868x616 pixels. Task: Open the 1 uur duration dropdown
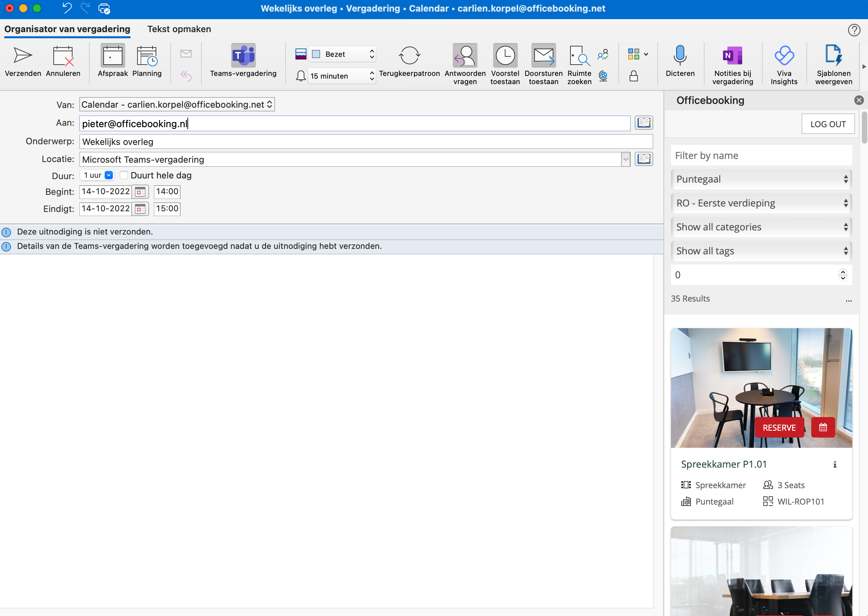[97, 175]
